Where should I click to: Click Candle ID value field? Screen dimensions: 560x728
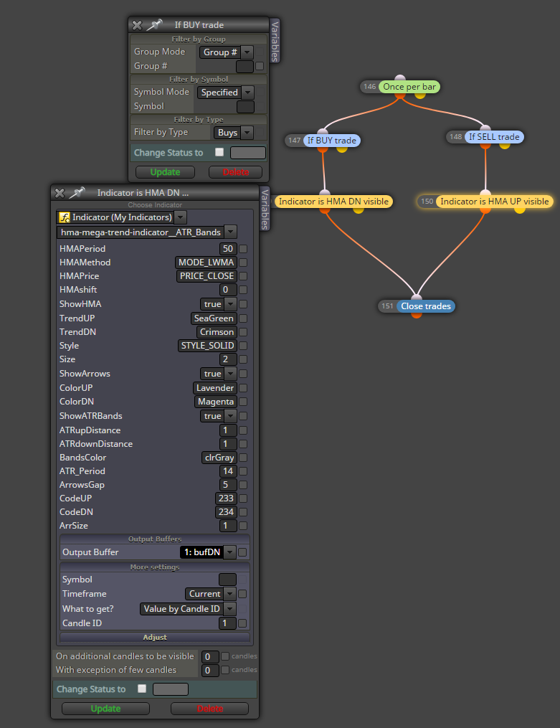(x=227, y=623)
